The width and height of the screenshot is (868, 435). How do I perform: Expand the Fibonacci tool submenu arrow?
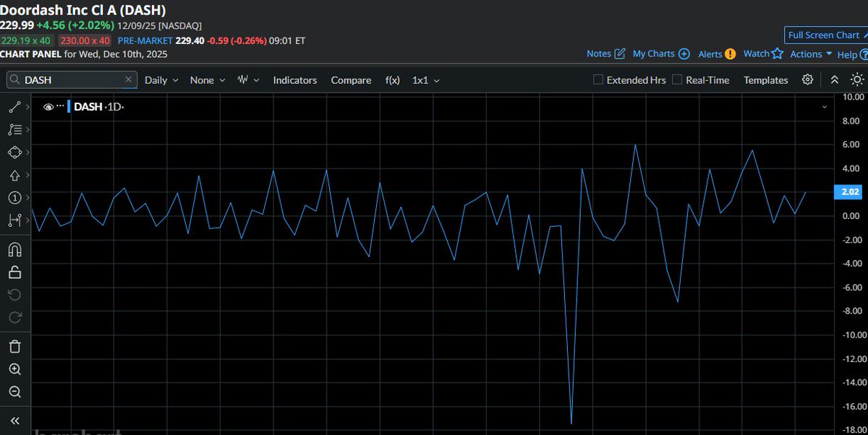tap(27, 129)
